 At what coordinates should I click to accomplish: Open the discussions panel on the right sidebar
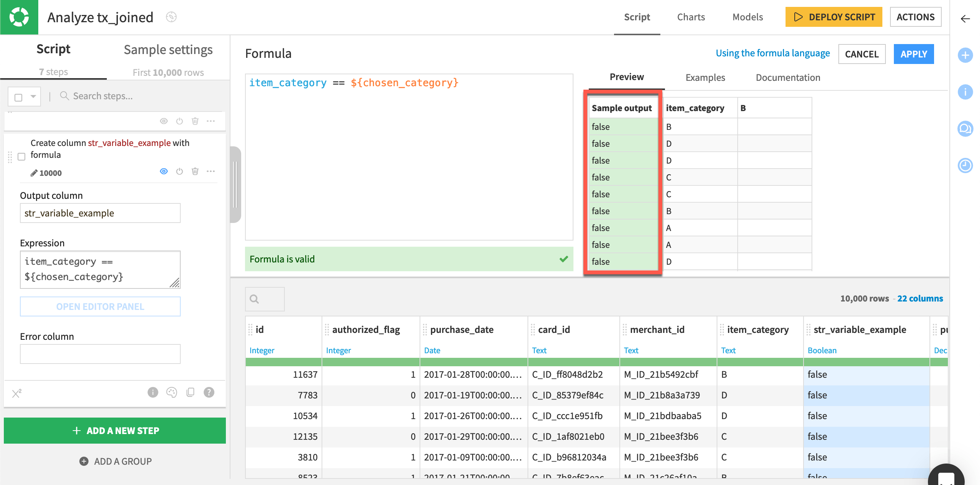point(965,129)
